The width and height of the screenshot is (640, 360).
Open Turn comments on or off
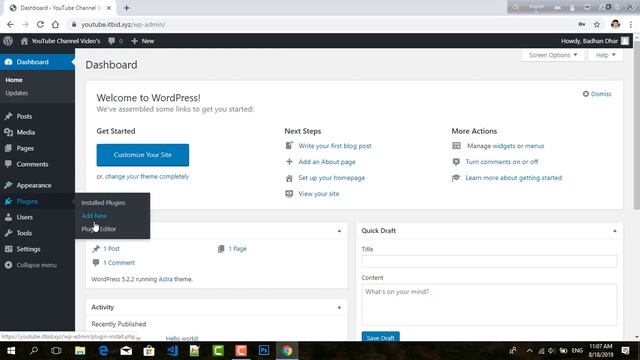coord(502,162)
